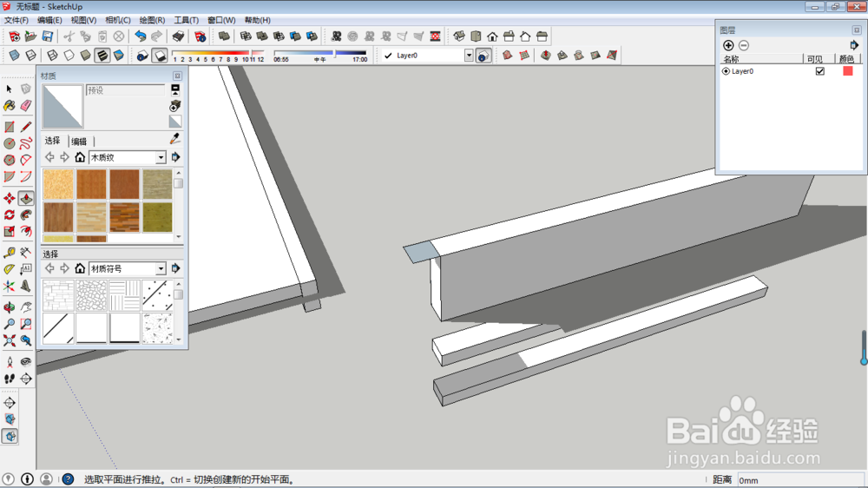Open details arrow next to 木质纹
The width and height of the screenshot is (868, 488).
click(175, 157)
